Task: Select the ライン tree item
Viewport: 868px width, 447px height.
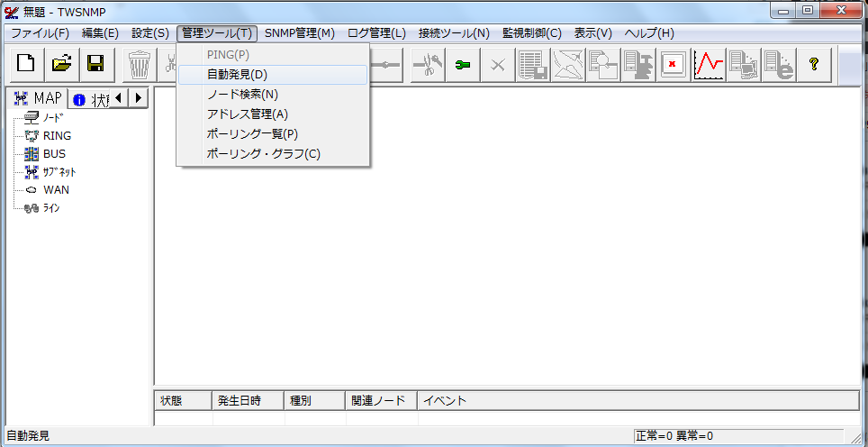Action: tap(42, 208)
